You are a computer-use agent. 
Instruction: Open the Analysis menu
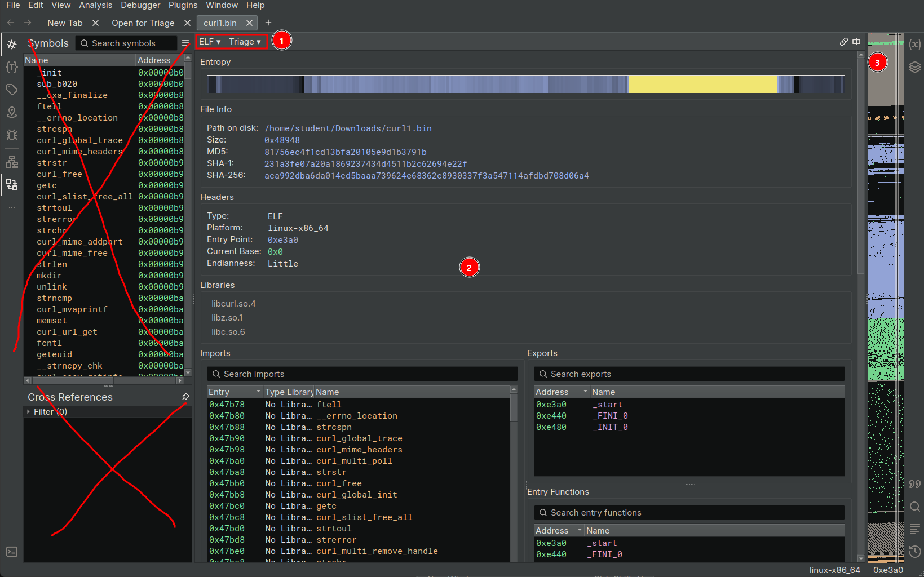coord(95,5)
